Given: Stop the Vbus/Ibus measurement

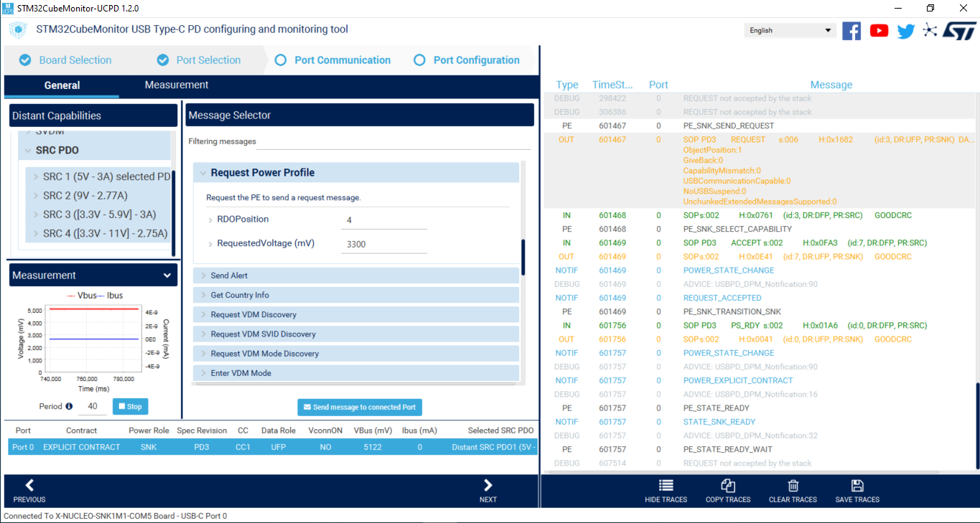Looking at the screenshot, I should click(x=130, y=406).
